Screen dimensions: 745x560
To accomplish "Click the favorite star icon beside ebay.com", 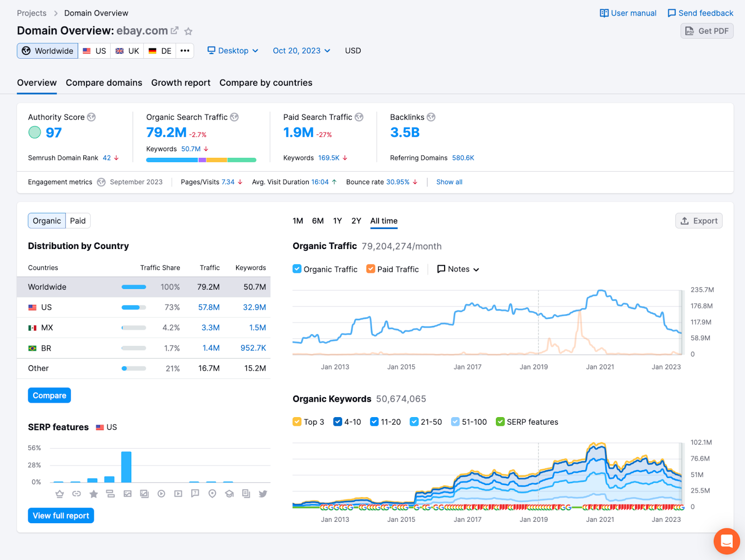I will 188,31.
